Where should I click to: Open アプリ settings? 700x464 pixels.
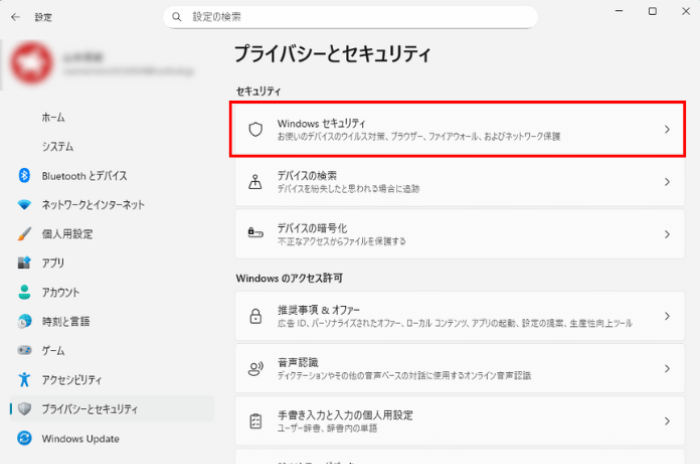[x=112, y=263]
